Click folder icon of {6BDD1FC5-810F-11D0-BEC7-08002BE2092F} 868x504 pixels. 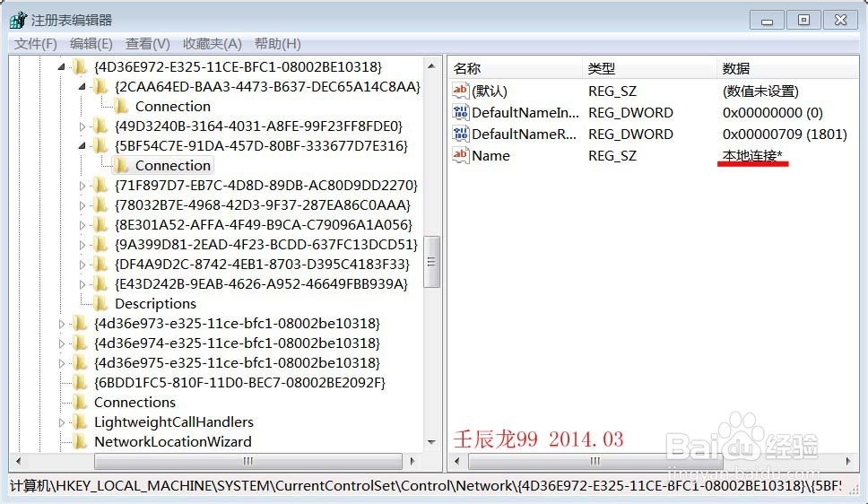[x=81, y=383]
